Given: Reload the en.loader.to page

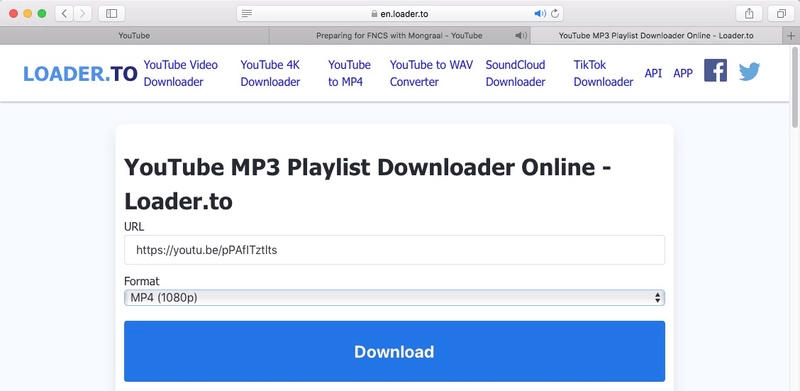Looking at the screenshot, I should pyautogui.click(x=555, y=14).
